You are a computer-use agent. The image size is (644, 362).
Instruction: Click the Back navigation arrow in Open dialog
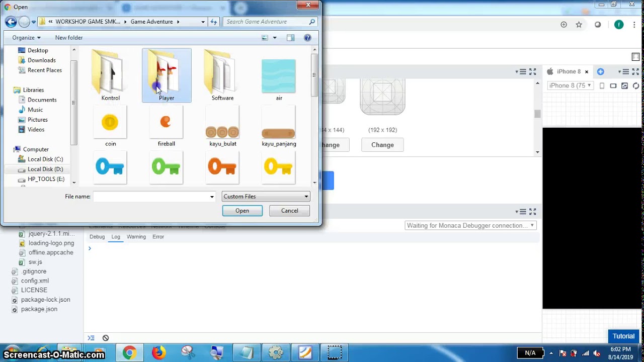click(11, 22)
